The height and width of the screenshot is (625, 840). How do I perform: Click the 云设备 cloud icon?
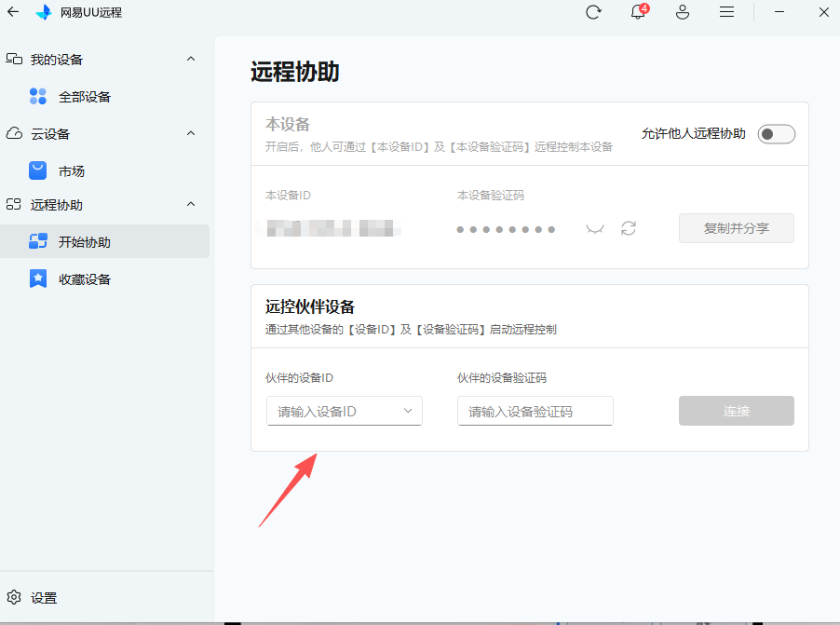(x=14, y=133)
